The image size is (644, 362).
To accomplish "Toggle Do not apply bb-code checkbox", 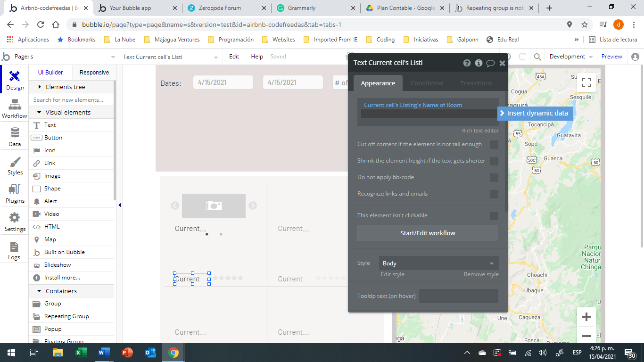I will 494,178.
